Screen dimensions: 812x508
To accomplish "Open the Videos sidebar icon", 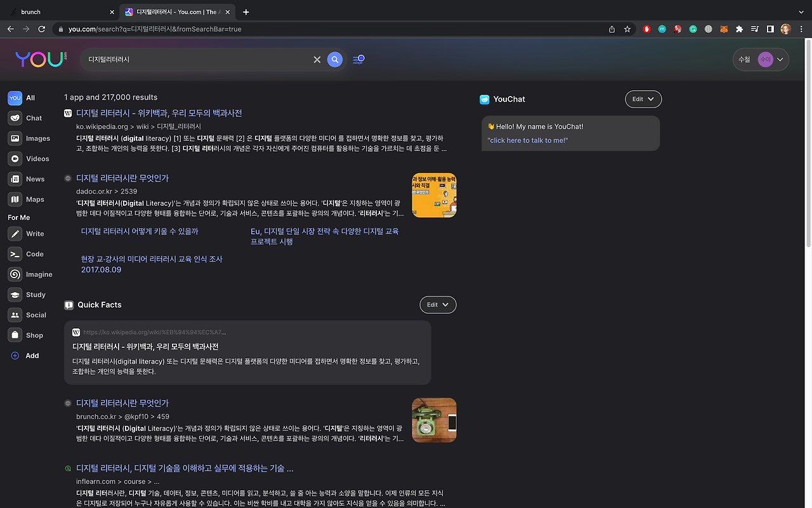I will click(15, 159).
